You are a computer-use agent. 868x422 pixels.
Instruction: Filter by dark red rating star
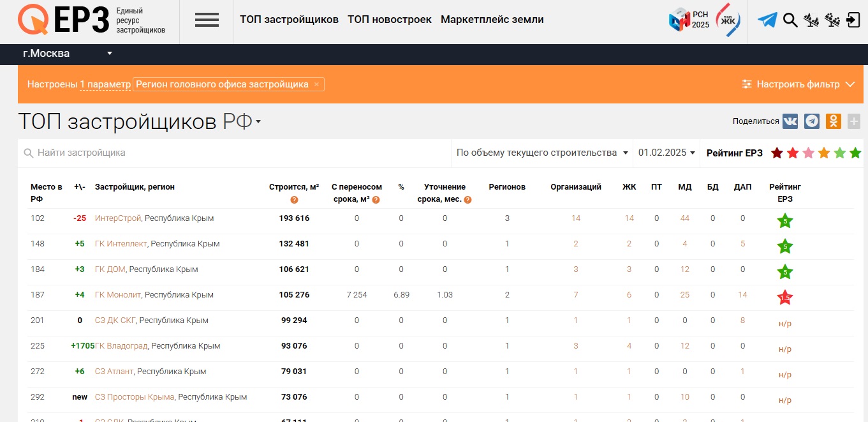coord(777,153)
